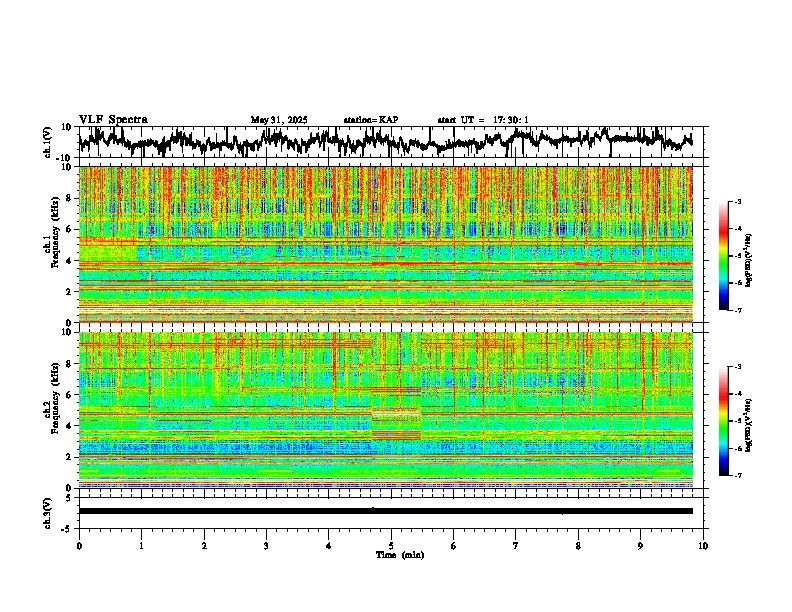Click the "5" tick on the time axis
Image resolution: width=792 pixels, height=612 pixels.
(391, 546)
